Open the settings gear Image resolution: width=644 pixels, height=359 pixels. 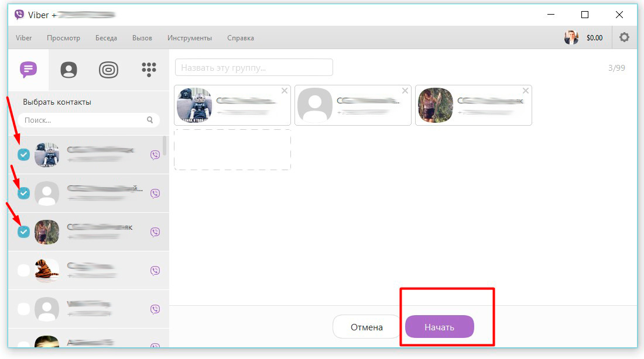(x=624, y=37)
